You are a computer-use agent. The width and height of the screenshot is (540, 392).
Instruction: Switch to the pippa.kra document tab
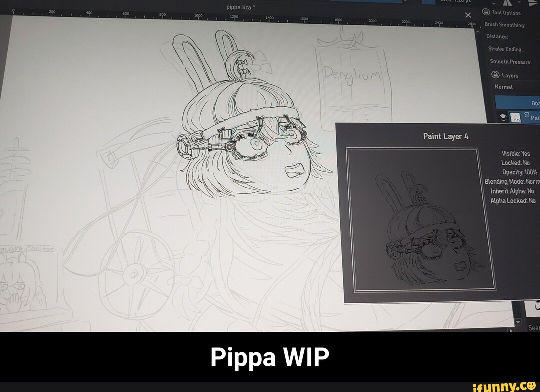(241, 7)
